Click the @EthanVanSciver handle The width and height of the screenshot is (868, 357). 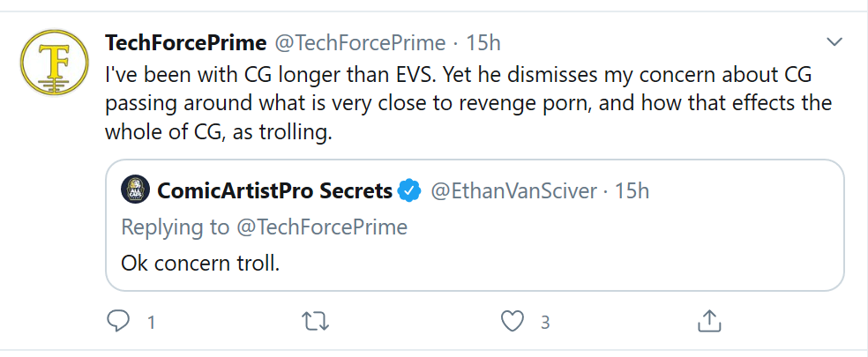click(x=513, y=191)
